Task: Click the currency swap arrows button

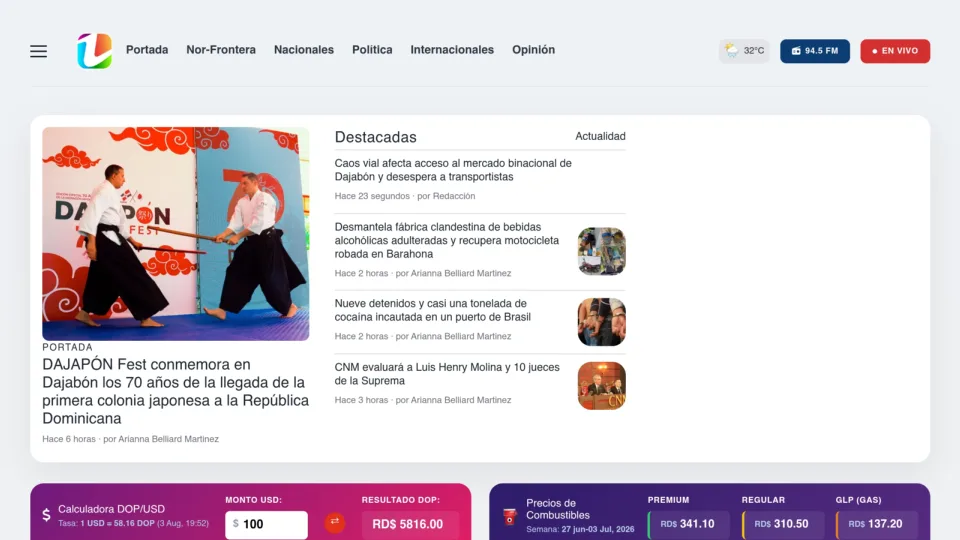Action: pos(334,522)
